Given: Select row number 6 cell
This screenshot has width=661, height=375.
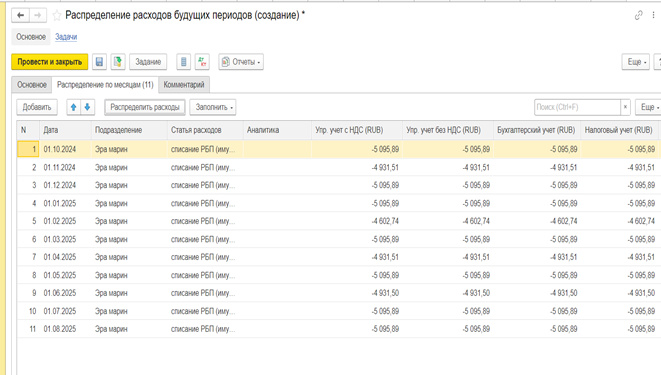Looking at the screenshot, I should click(x=28, y=239).
